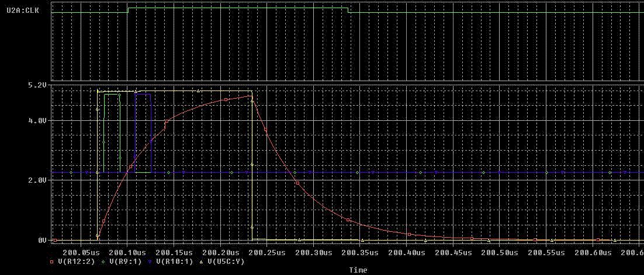Click the 2.0V Y-axis label
The height and width of the screenshot is (275, 644).
pos(37,180)
